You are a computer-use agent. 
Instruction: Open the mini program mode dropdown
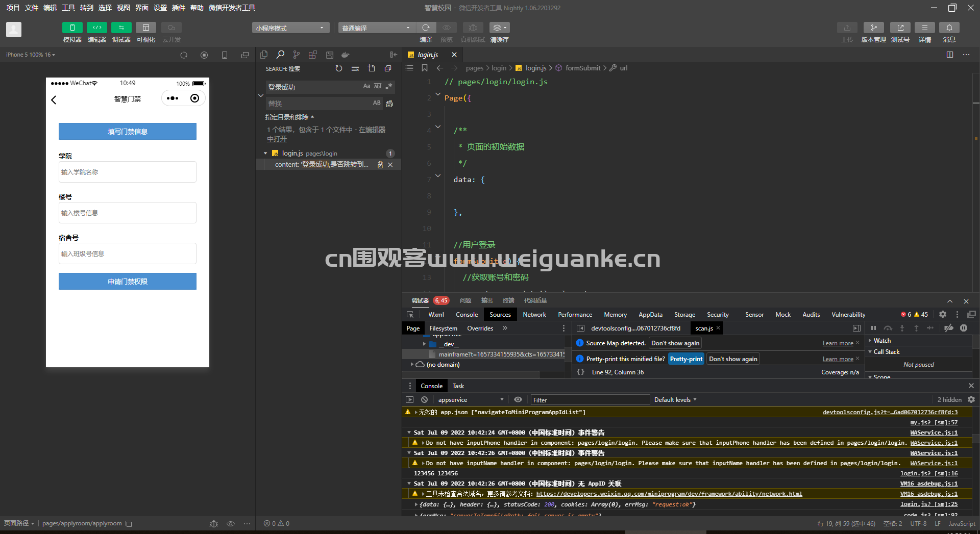(x=290, y=28)
